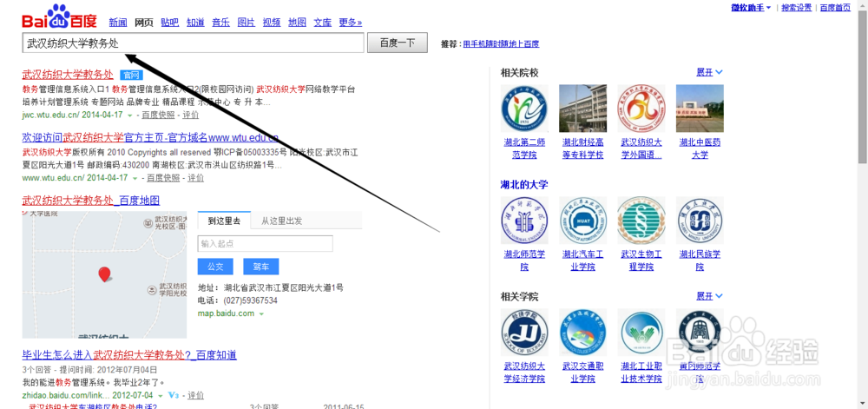Open the Baidu map thumbnail
The height and width of the screenshot is (409, 868).
coord(105,274)
